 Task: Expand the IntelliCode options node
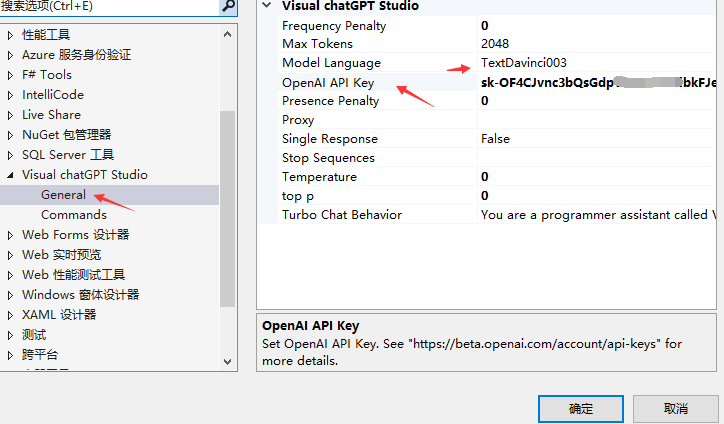pyautogui.click(x=11, y=95)
